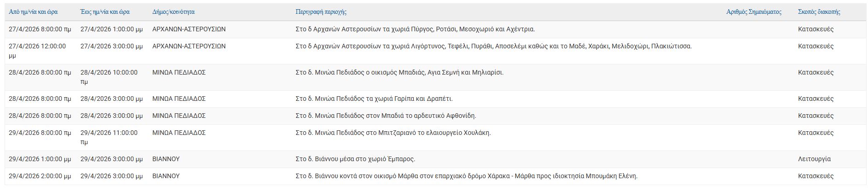Click the 'Σκοπός διακοπής' column header
This screenshot has height=192, width=868.
click(x=819, y=12)
